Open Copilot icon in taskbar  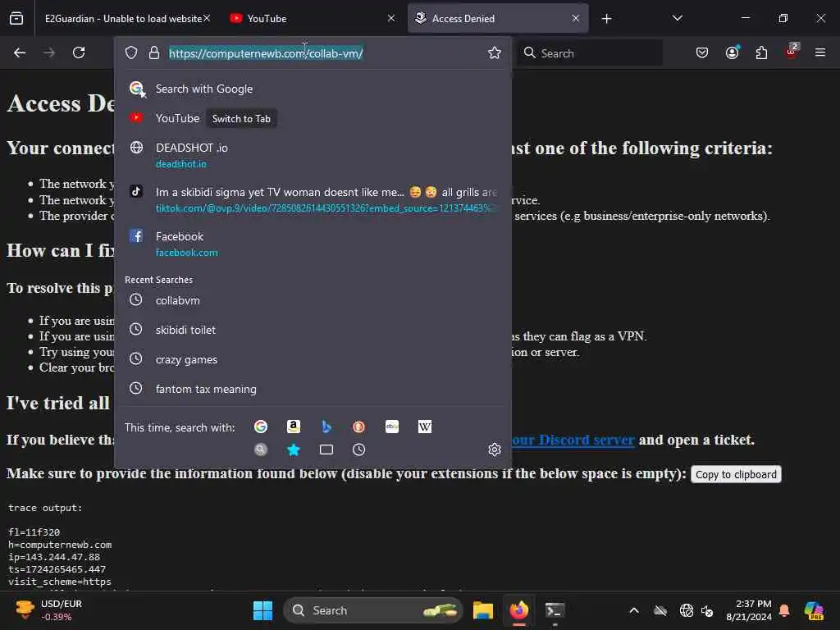(814, 610)
